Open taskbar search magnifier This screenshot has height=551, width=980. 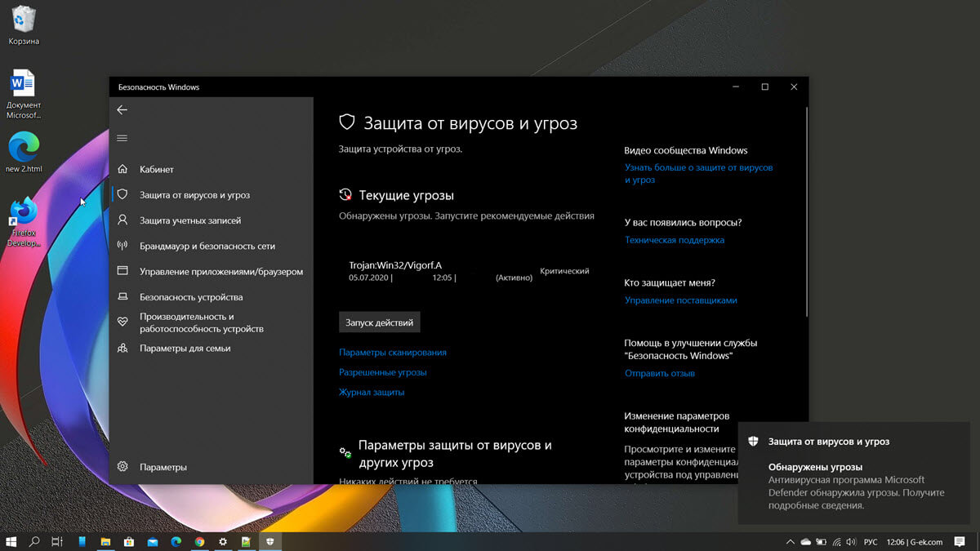(x=34, y=541)
